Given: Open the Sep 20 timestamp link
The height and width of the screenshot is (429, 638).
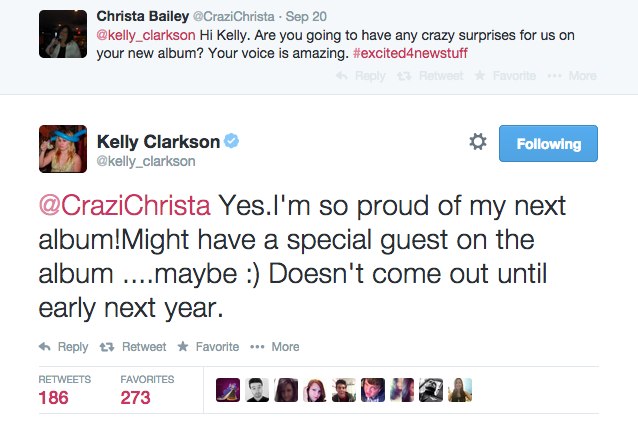Looking at the screenshot, I should point(306,17).
